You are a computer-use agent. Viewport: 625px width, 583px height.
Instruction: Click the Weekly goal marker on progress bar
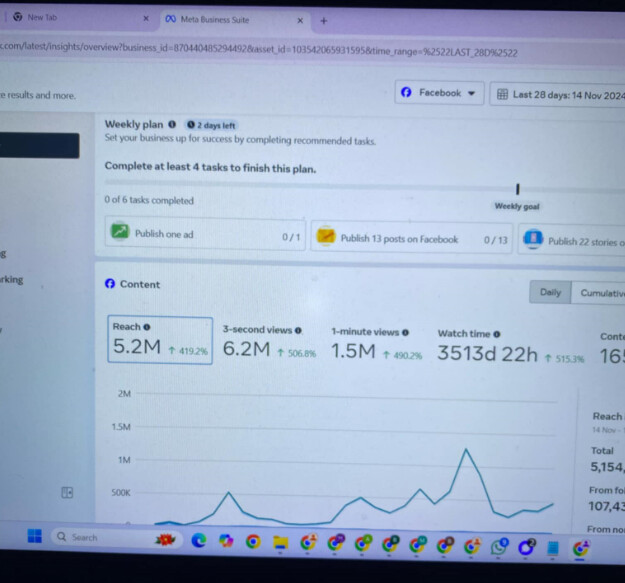click(517, 189)
